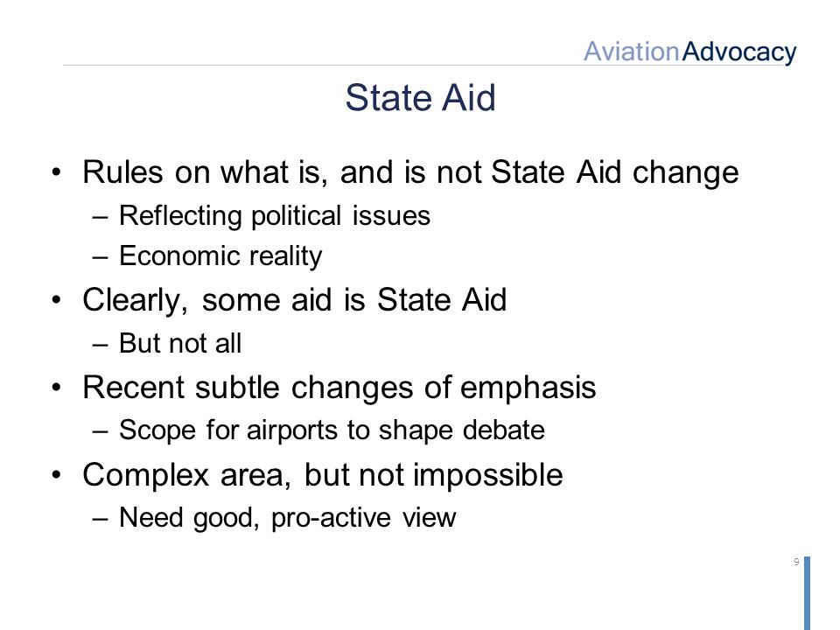Select 'Complex area, but not impossible' bullet
This screenshot has height=630, width=840.
click(323, 475)
